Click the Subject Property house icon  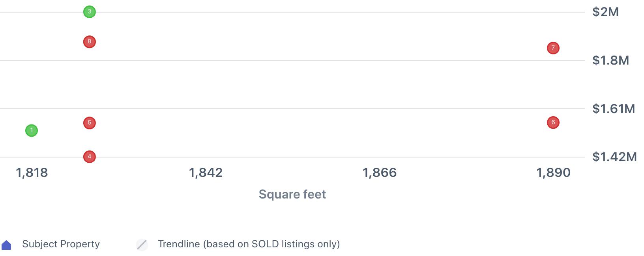click(7, 245)
